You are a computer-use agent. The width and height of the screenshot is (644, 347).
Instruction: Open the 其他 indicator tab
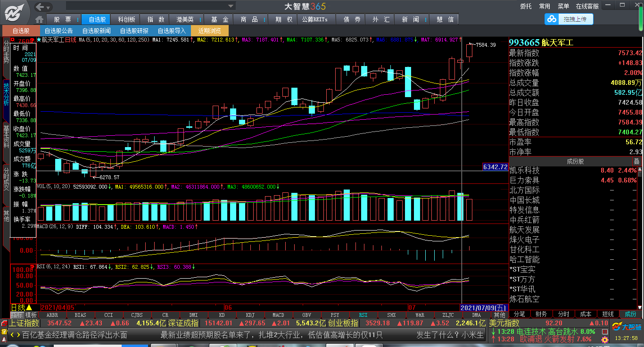click(x=499, y=315)
